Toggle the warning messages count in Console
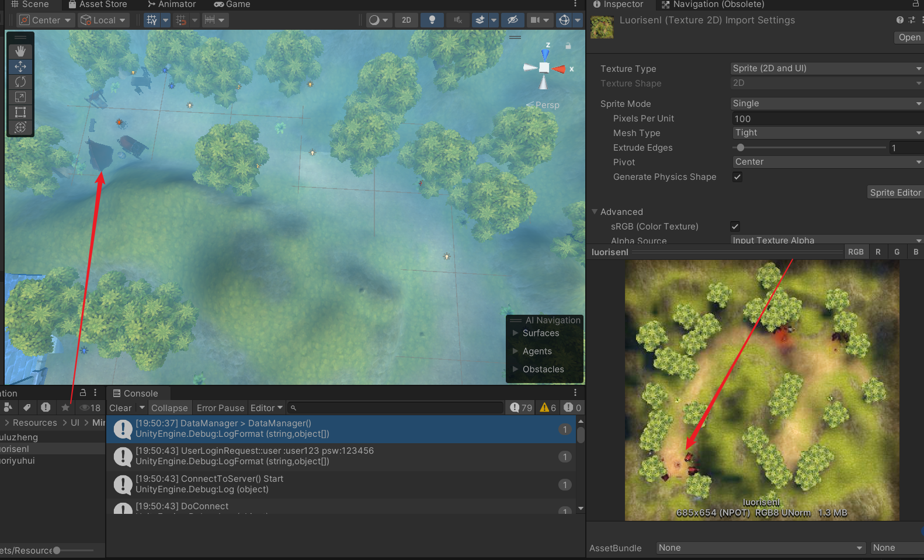 point(548,408)
